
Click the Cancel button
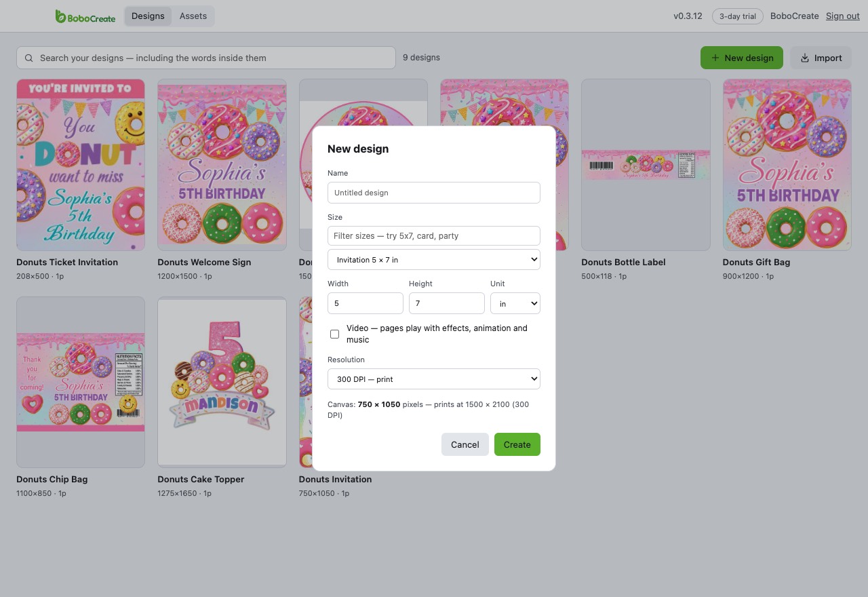tap(465, 444)
